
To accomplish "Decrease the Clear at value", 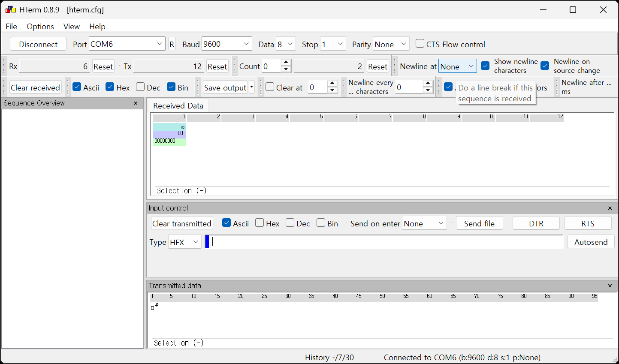I will tap(332, 90).
